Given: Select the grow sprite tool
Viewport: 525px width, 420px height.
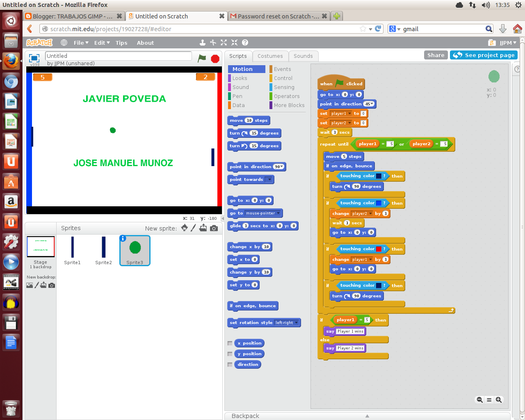Looking at the screenshot, I should click(224, 42).
